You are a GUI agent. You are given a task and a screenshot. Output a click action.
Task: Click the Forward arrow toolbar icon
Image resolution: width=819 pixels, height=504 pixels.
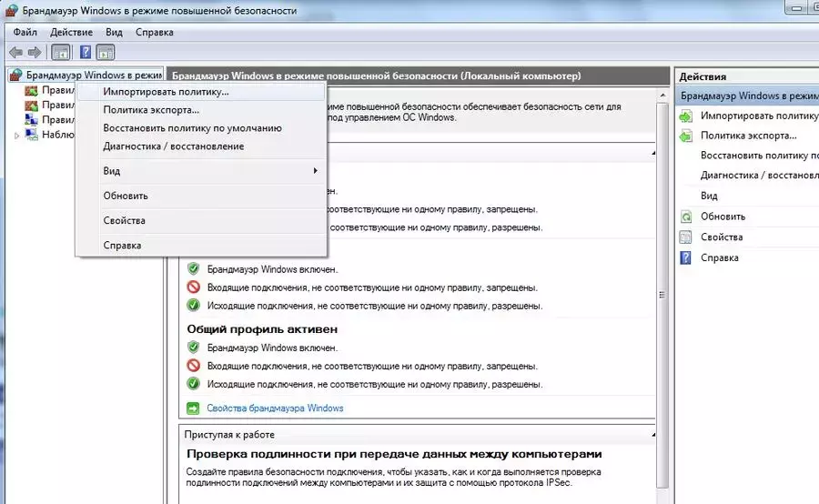(35, 52)
